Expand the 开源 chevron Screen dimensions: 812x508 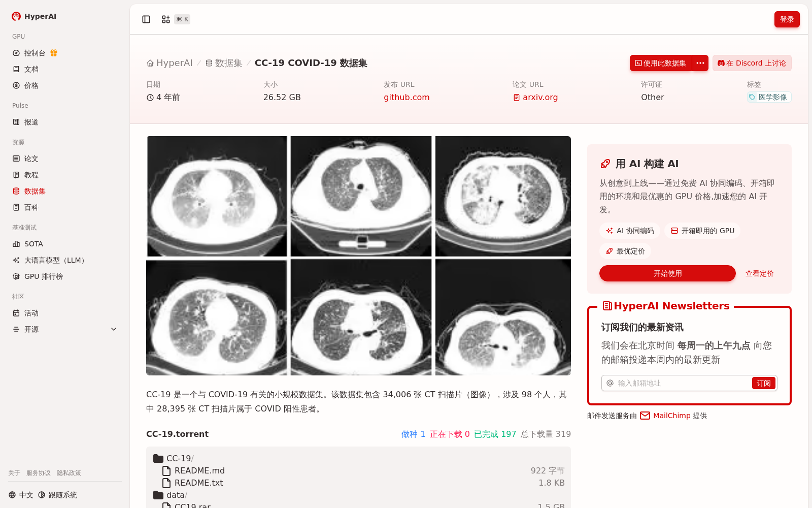tap(114, 329)
